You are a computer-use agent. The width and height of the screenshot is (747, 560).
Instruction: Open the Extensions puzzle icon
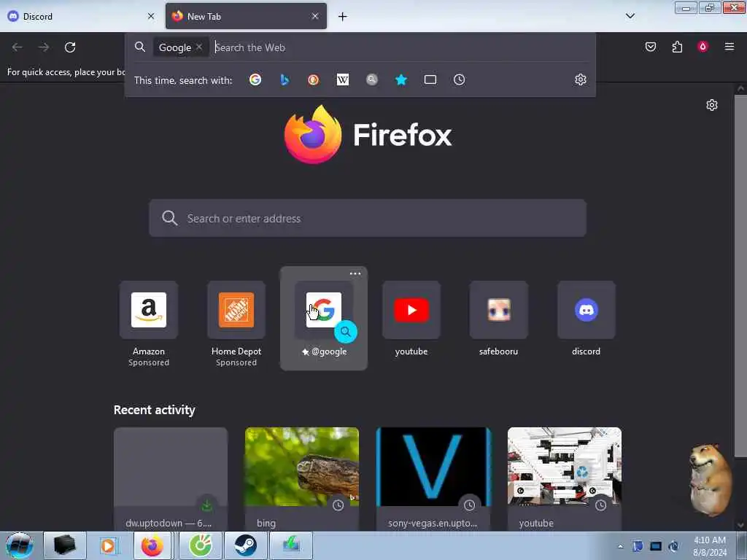point(677,47)
